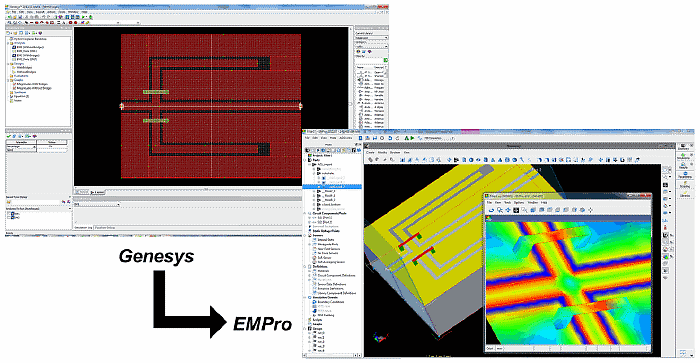Switch to the Layout tab in Genesys

click(x=98, y=192)
